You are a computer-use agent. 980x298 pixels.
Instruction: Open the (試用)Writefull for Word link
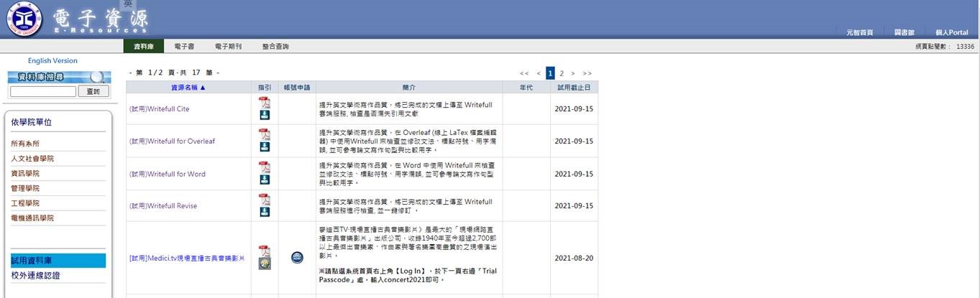[x=167, y=174]
